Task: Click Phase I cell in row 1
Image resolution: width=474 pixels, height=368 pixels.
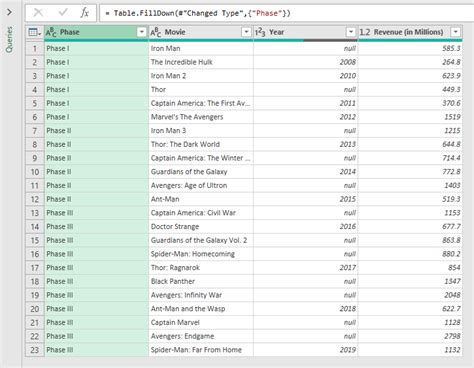Action: click(x=96, y=49)
